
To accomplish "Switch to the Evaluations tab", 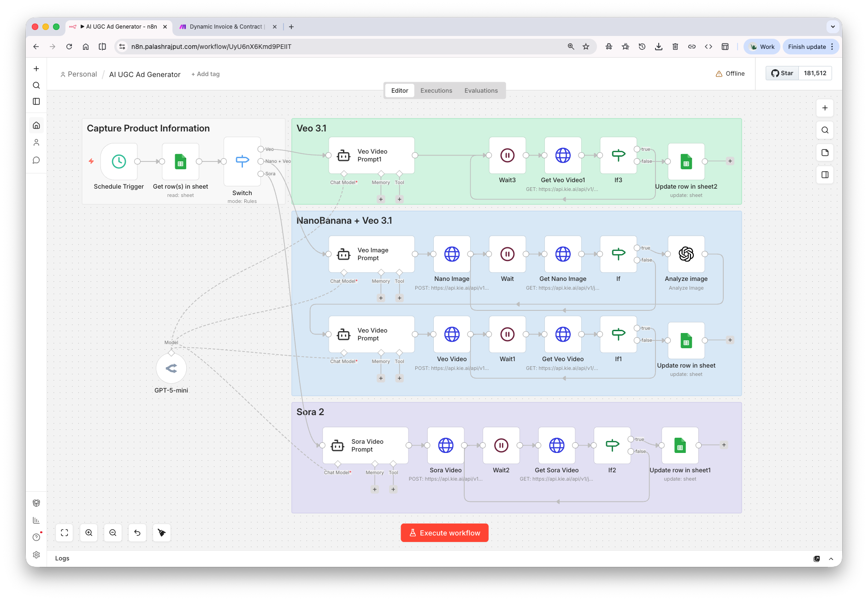I will (x=481, y=90).
